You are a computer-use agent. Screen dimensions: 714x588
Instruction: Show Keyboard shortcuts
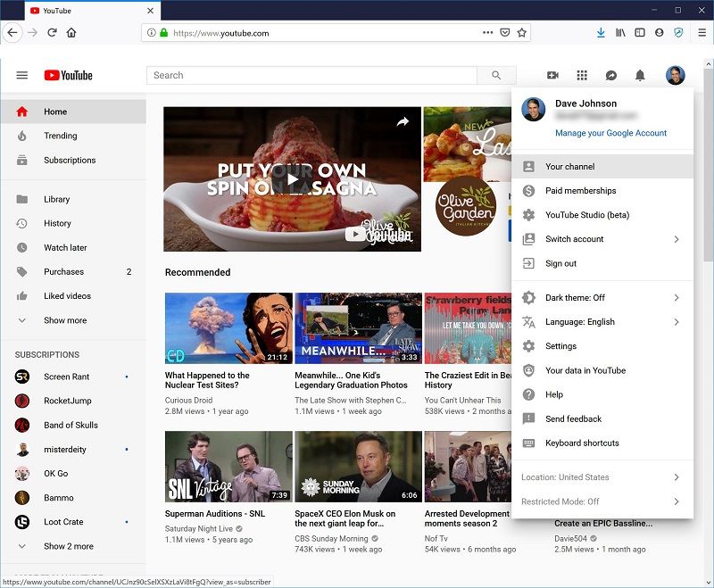coord(602,443)
